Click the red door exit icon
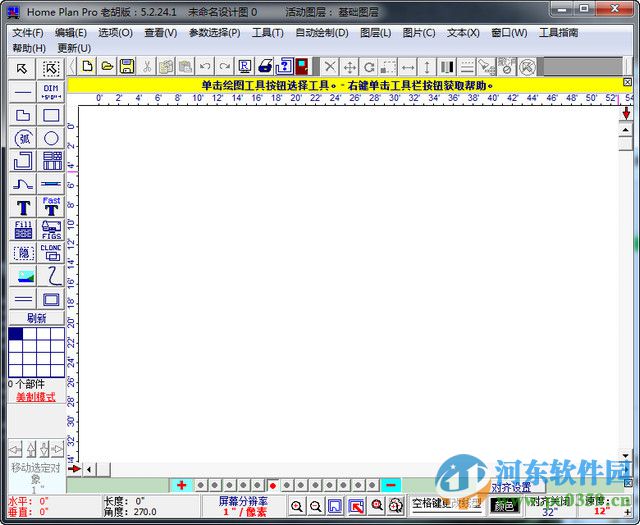640x525 pixels. coord(302,66)
